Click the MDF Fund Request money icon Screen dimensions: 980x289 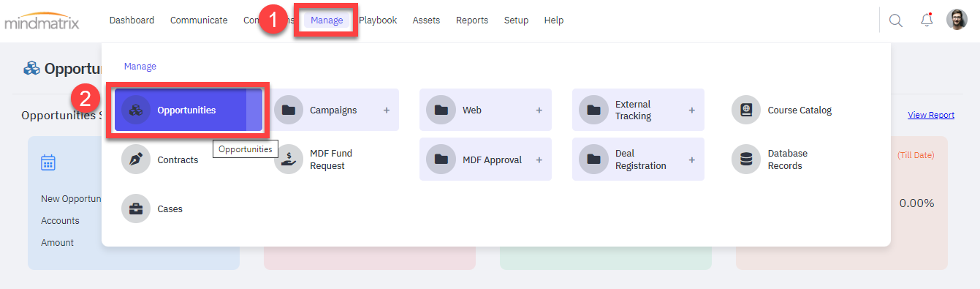(289, 159)
